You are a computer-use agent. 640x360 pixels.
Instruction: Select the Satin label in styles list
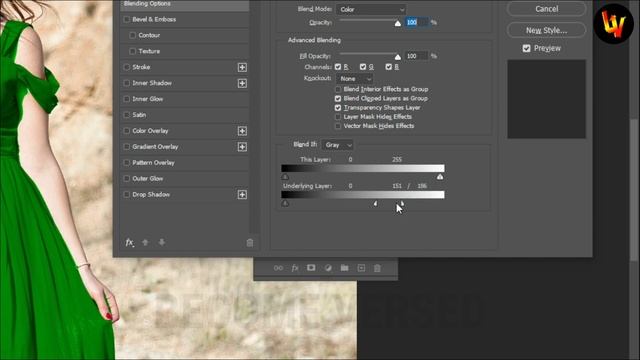click(139, 115)
